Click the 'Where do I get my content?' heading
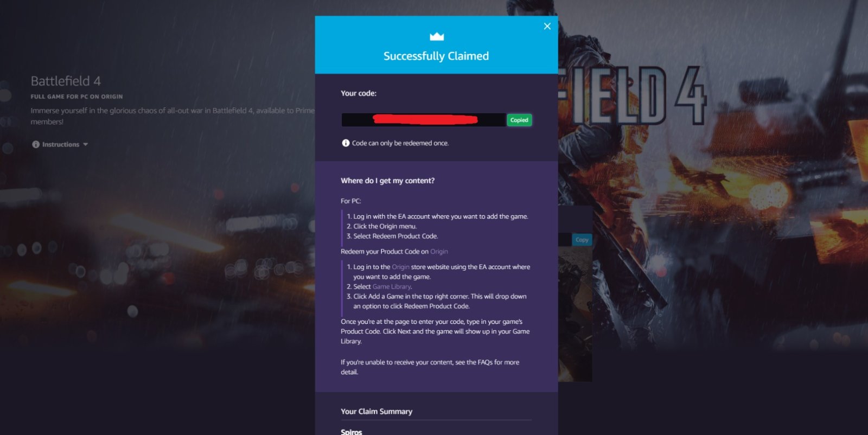 (x=387, y=181)
